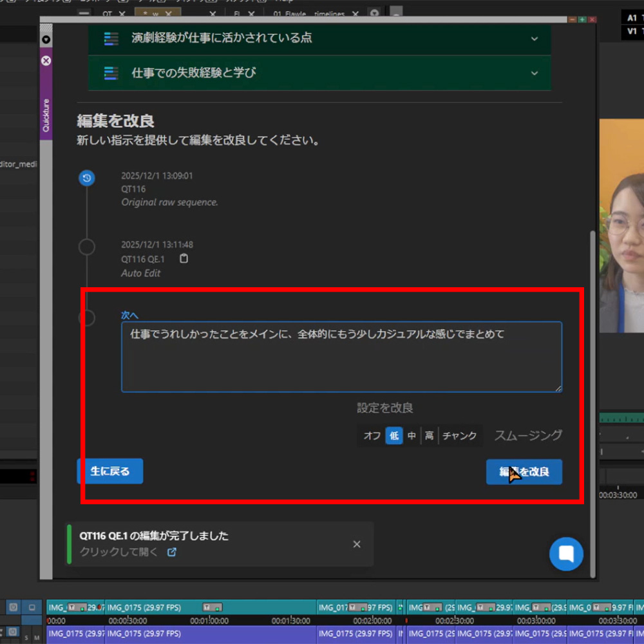Open the Help menu
Viewport: 644px width, 644px height.
coord(285,3)
